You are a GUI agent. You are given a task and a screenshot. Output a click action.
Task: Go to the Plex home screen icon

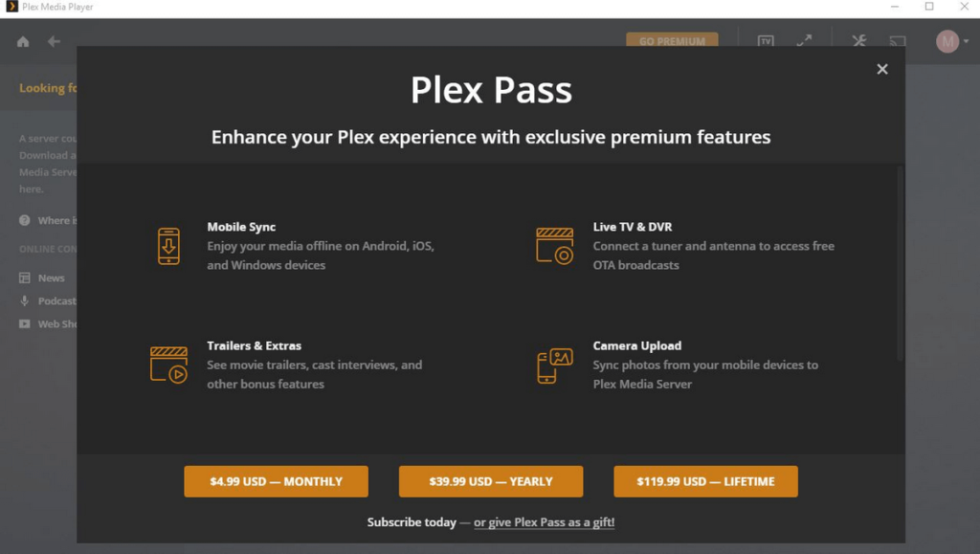[x=23, y=42]
